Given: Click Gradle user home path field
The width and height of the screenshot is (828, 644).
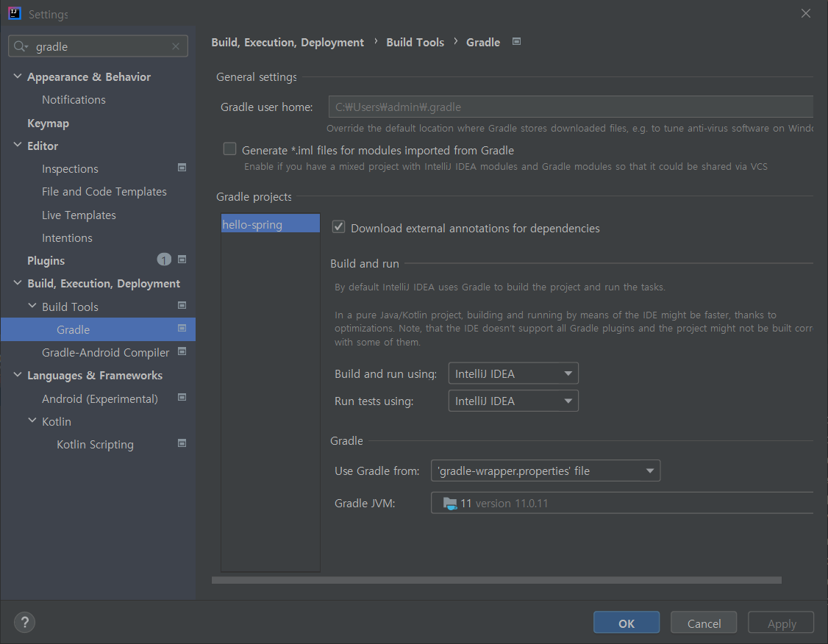Looking at the screenshot, I should pos(571,107).
